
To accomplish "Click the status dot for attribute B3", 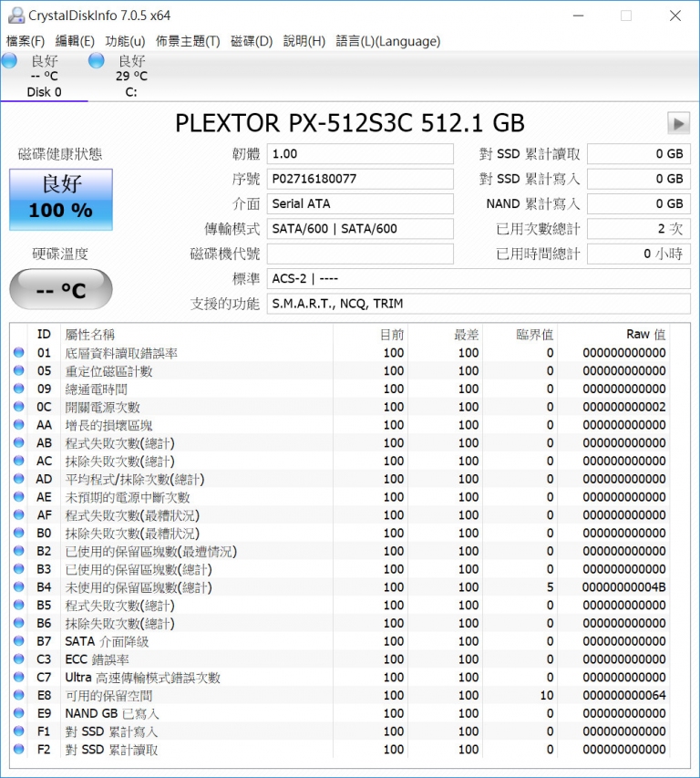I will coord(19,568).
